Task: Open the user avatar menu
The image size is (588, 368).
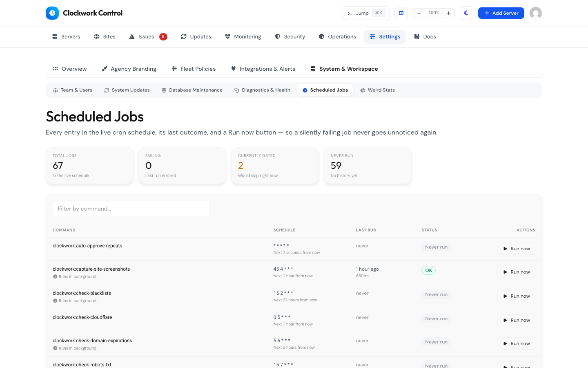Action: click(x=536, y=13)
